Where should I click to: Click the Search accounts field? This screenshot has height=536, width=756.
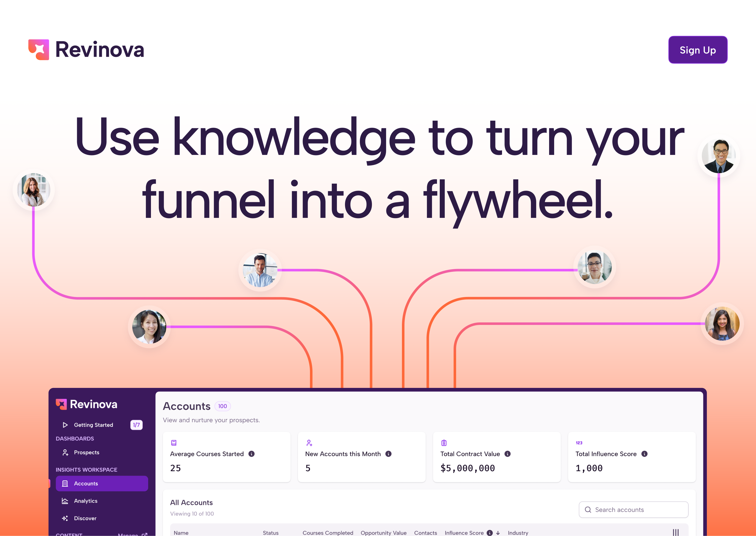point(634,510)
